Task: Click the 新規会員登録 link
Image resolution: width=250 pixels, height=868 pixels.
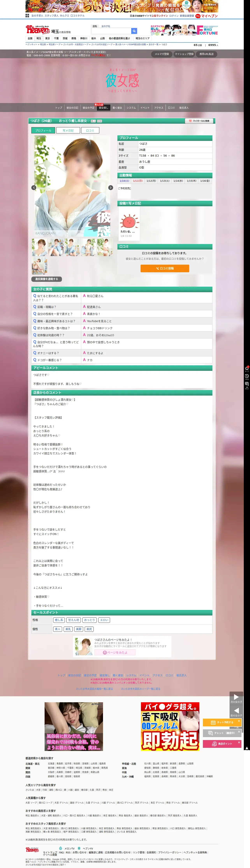Action: coord(187,16)
